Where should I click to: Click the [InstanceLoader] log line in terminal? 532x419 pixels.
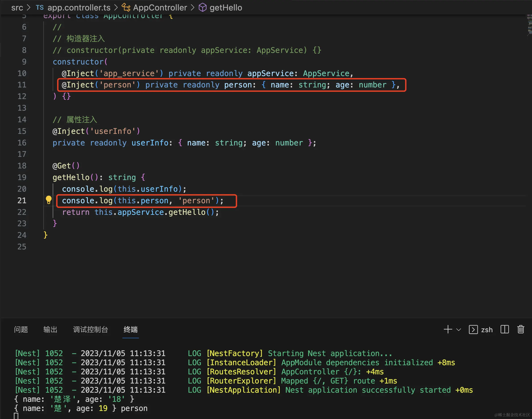pyautogui.click(x=235, y=362)
